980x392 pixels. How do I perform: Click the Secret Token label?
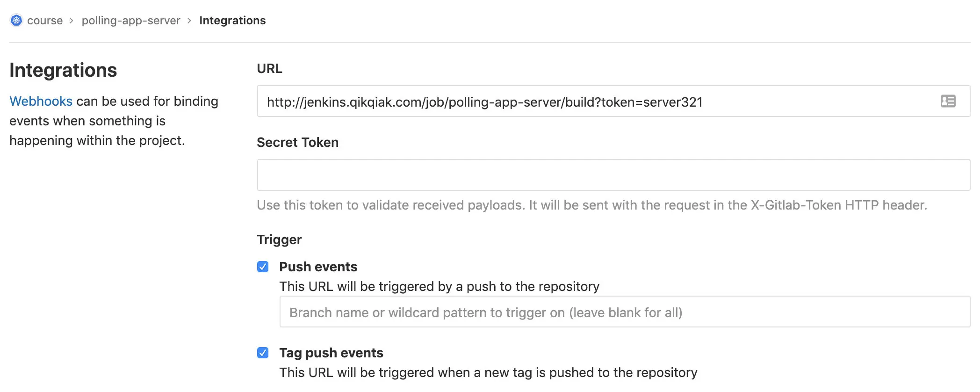pos(297,142)
